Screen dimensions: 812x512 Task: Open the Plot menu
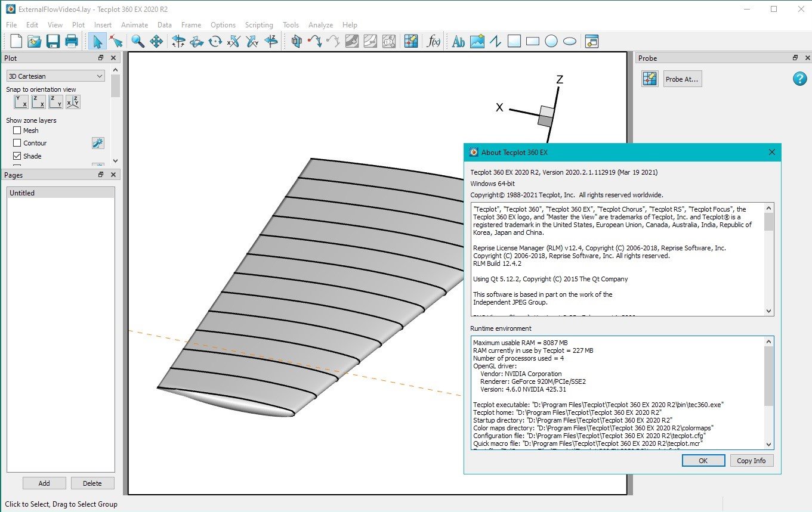pos(78,25)
